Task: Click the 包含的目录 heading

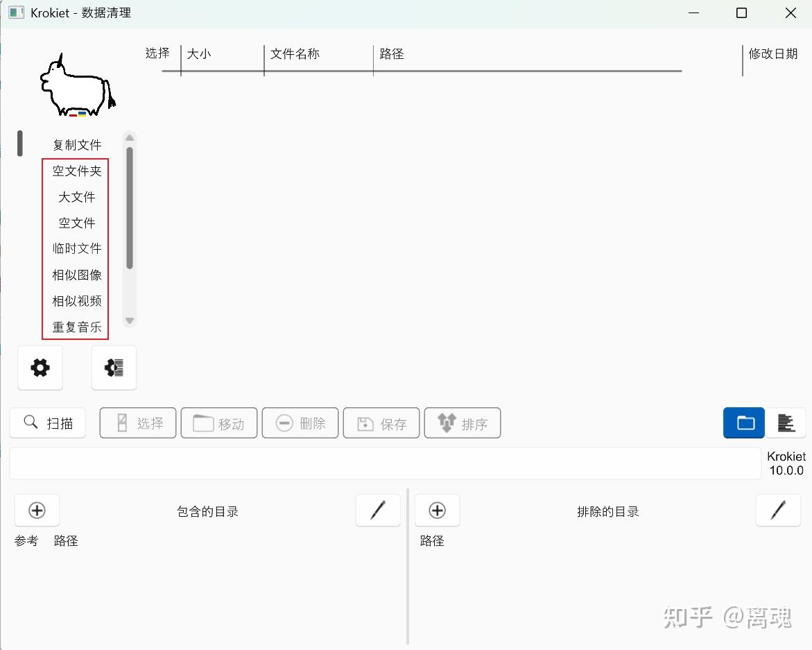Action: pos(207,512)
